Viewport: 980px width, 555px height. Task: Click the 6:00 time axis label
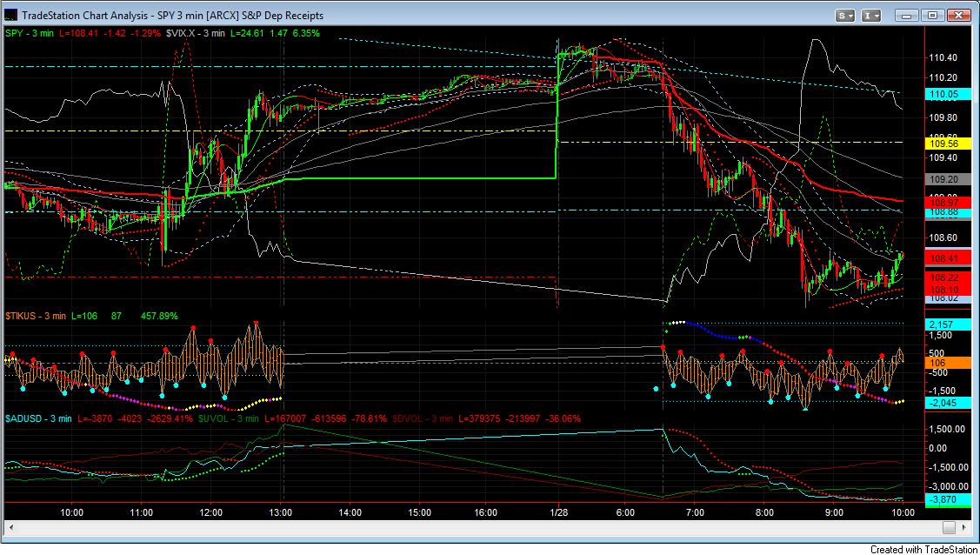pos(625,512)
